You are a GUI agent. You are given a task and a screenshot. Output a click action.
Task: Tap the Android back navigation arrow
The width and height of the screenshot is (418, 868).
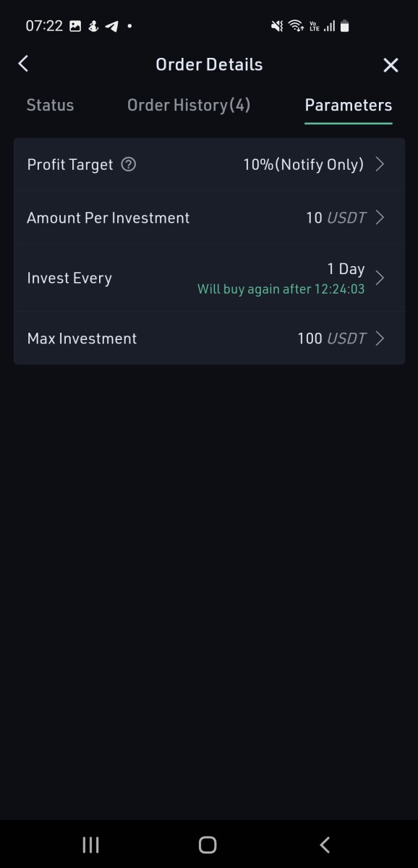(325, 844)
